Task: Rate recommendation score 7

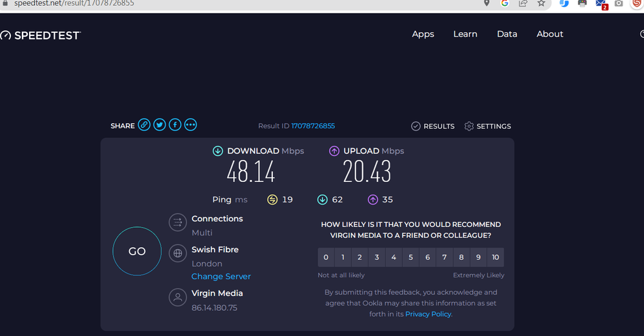Action: (445, 257)
